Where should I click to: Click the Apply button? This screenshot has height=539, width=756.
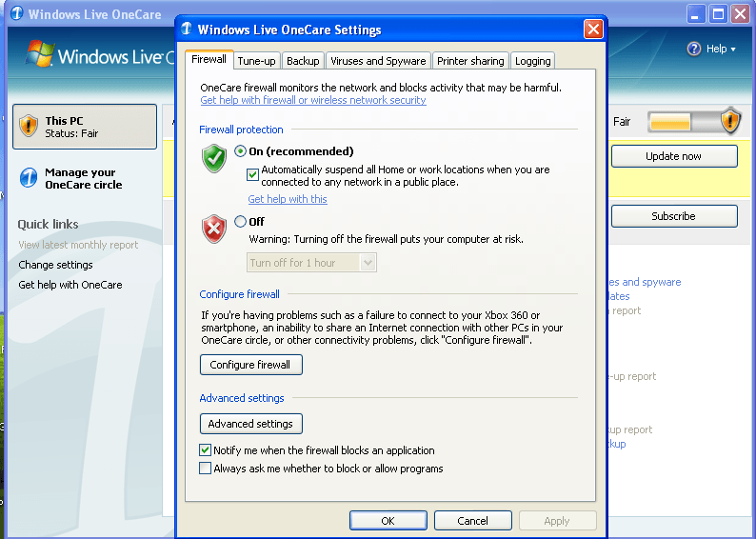pyautogui.click(x=557, y=521)
